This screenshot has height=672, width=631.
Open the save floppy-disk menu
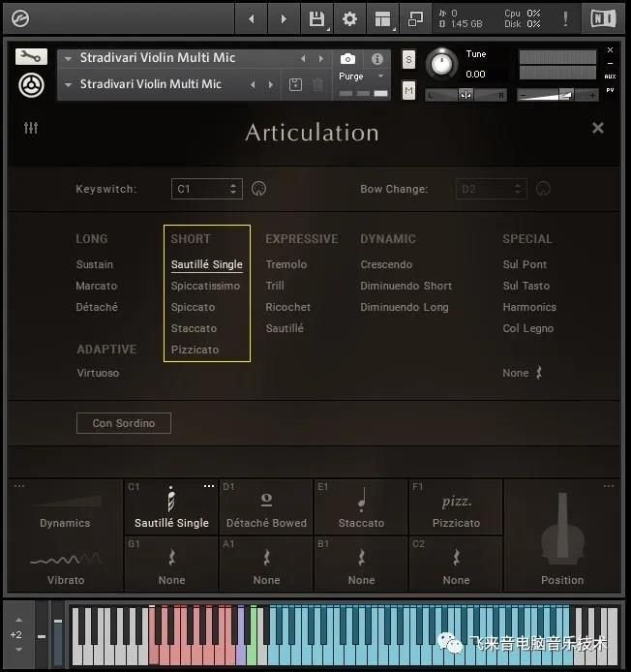[x=317, y=18]
